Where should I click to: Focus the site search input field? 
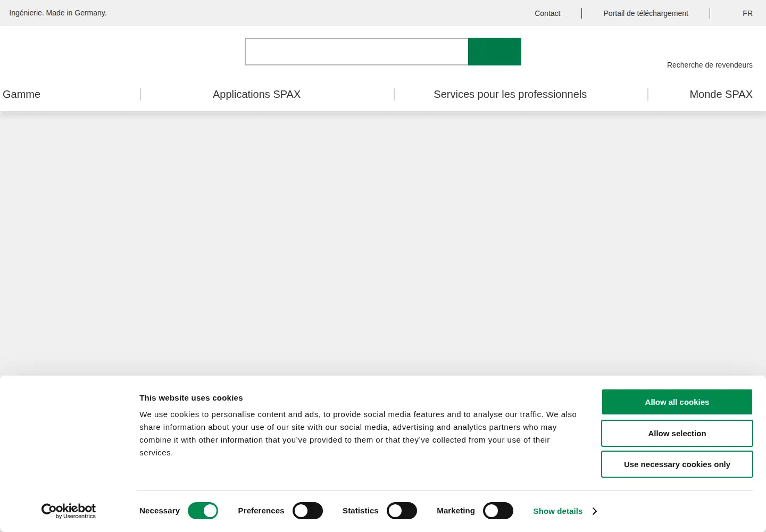[x=356, y=52]
